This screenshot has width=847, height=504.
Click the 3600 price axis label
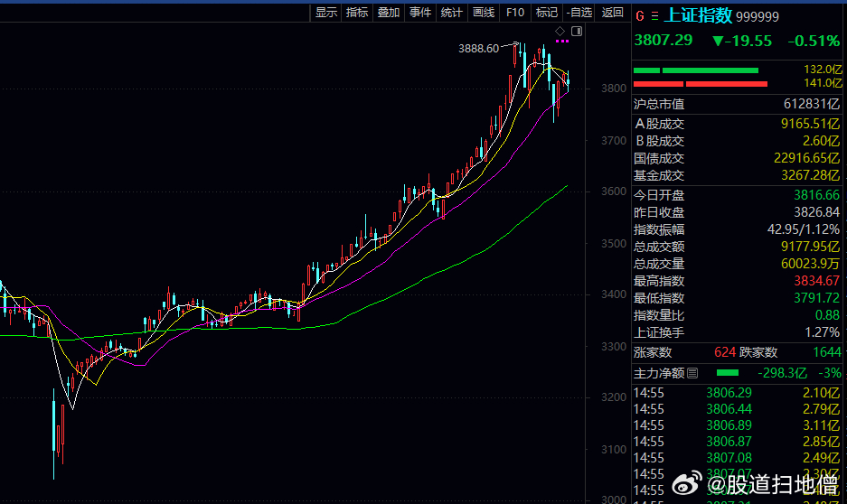614,191
